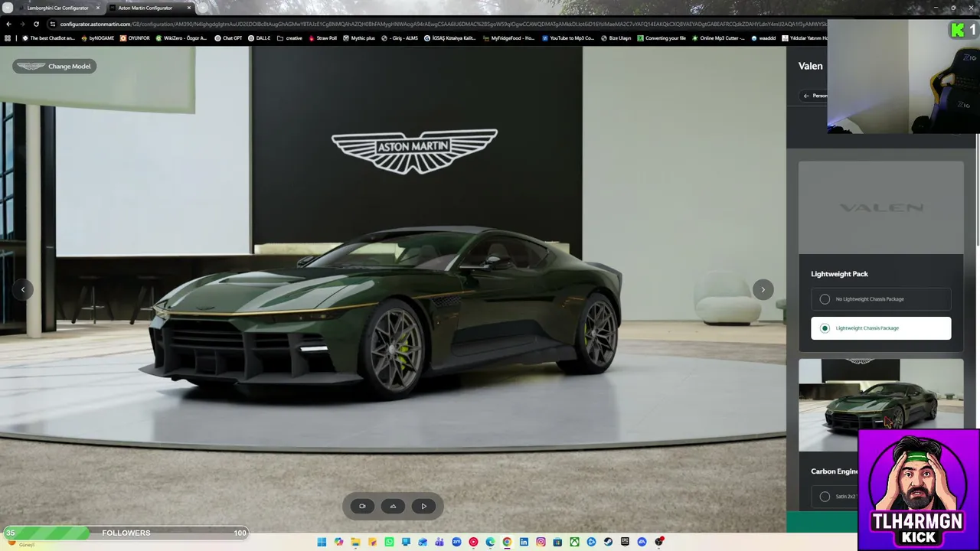Open Instagram from the taskbar
This screenshot has width=980, height=551.
541,542
